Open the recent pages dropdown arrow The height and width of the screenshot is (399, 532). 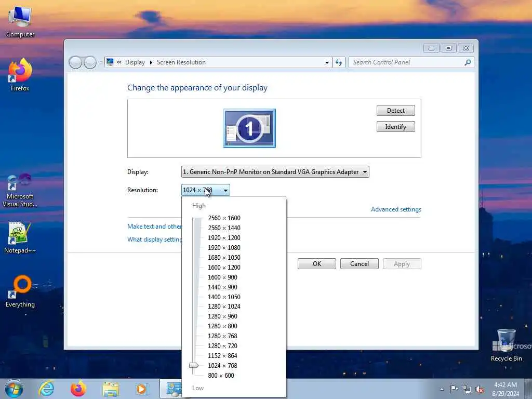click(x=100, y=62)
